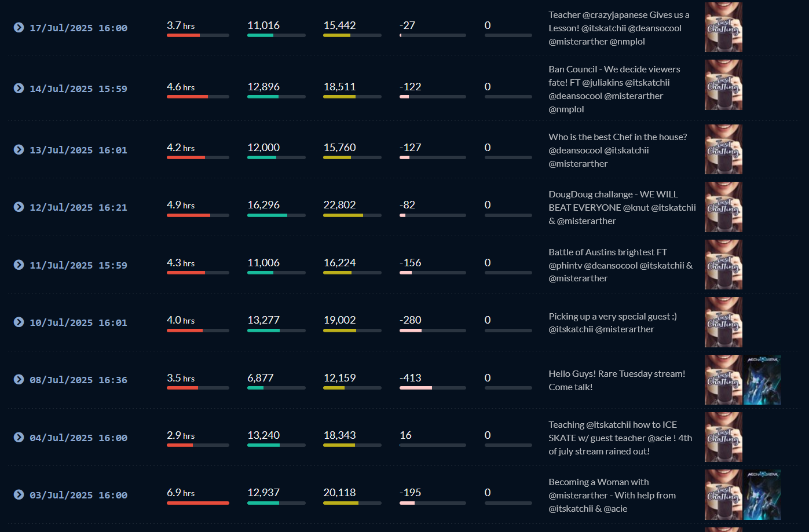Screen dimensions: 809x532
Task: Click the 11,016 average viewers value
Action: [263, 25]
